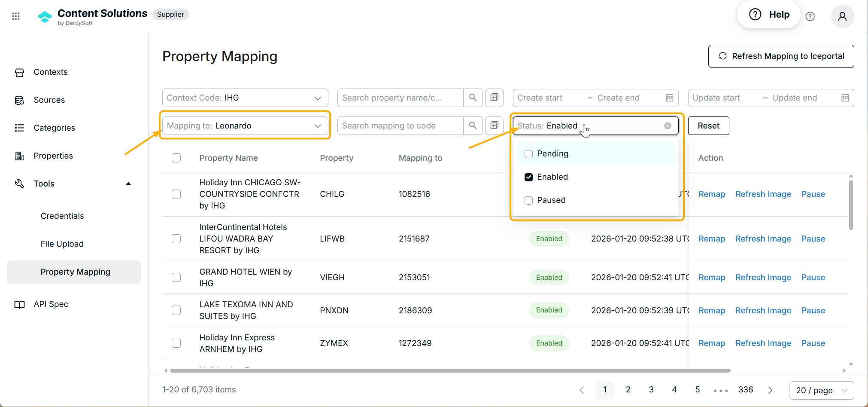Click the Sources database icon
868x407 pixels.
click(19, 100)
